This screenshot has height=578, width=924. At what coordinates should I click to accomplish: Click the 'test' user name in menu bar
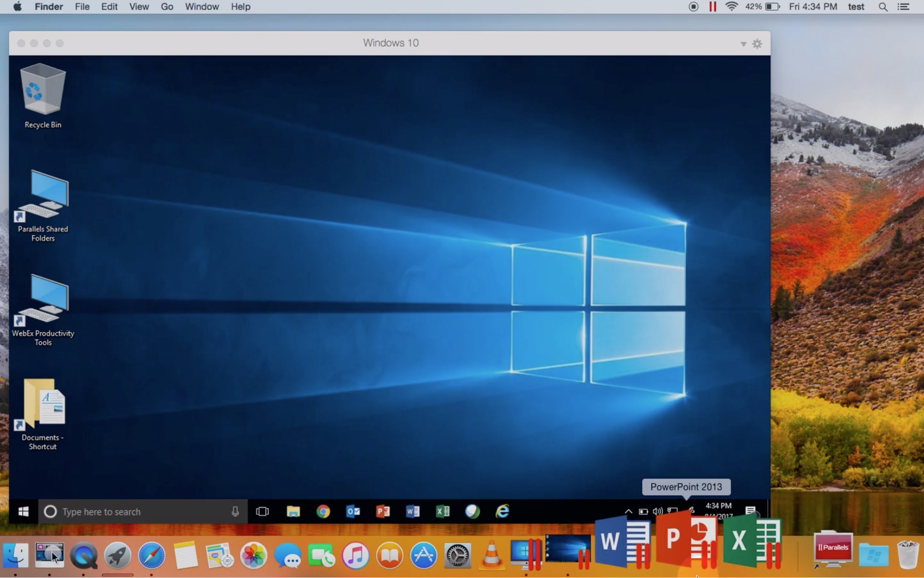point(856,7)
